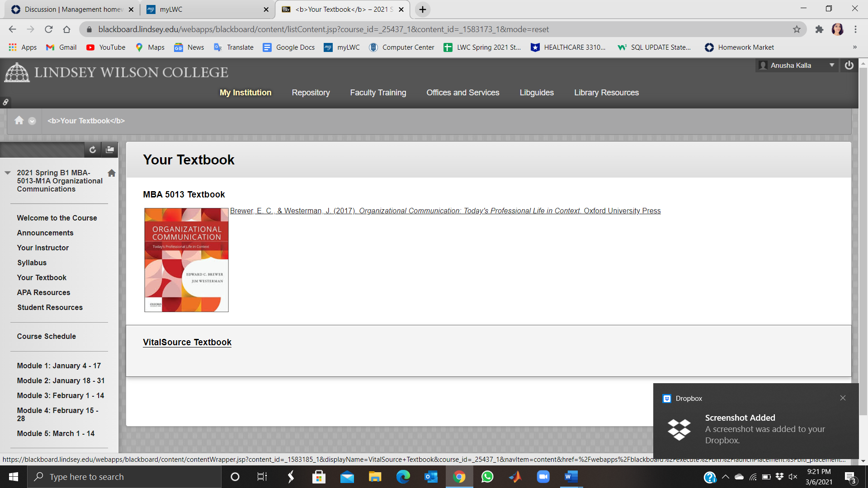The image size is (868, 488).
Task: Open Microsoft Edge from taskbar
Action: 403,477
